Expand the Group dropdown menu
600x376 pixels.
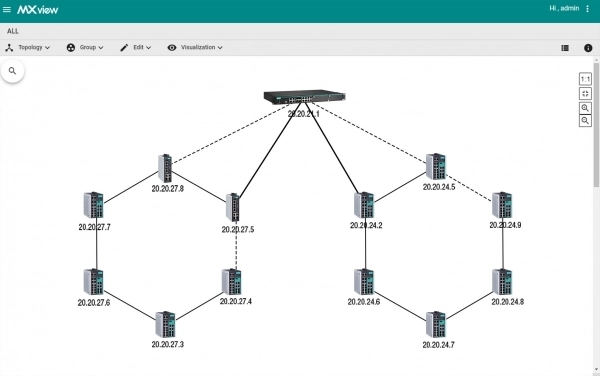pyautogui.click(x=85, y=47)
